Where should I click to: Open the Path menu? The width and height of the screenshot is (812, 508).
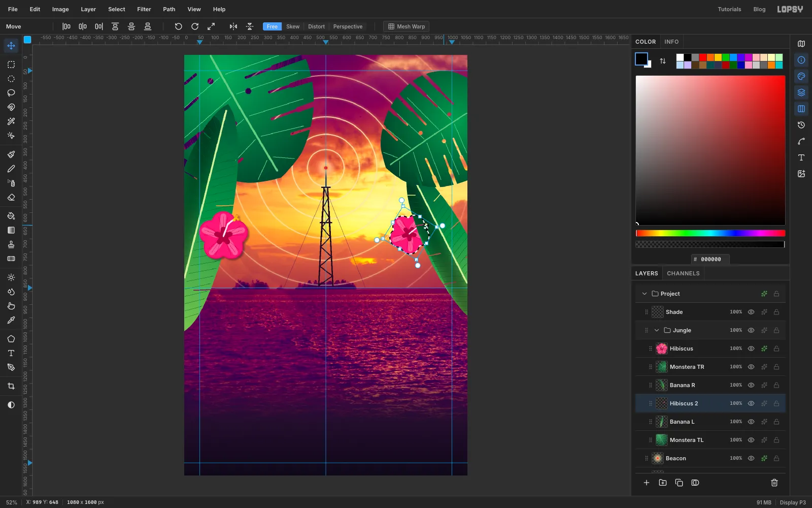pos(169,9)
